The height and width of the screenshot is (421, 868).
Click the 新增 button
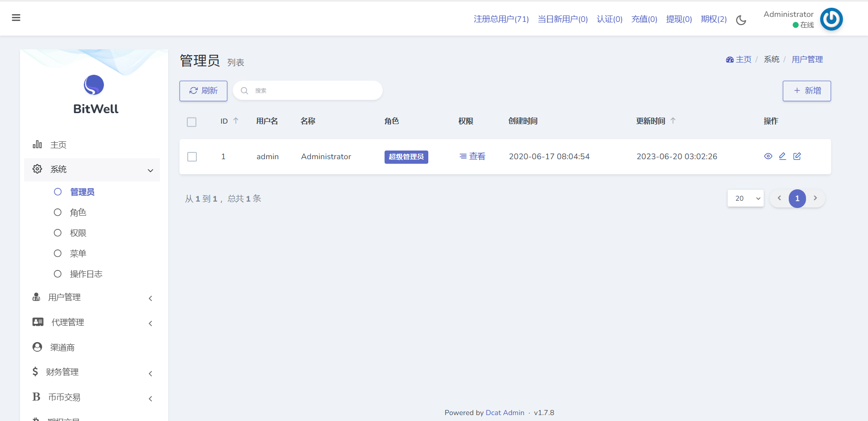pyautogui.click(x=806, y=91)
